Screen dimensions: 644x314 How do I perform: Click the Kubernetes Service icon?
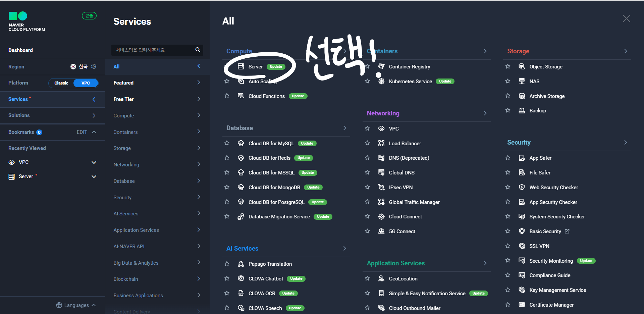(381, 81)
